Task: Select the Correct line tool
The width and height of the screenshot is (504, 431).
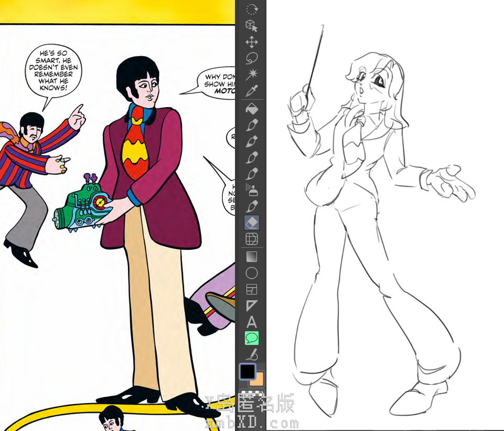Action: coord(252,354)
